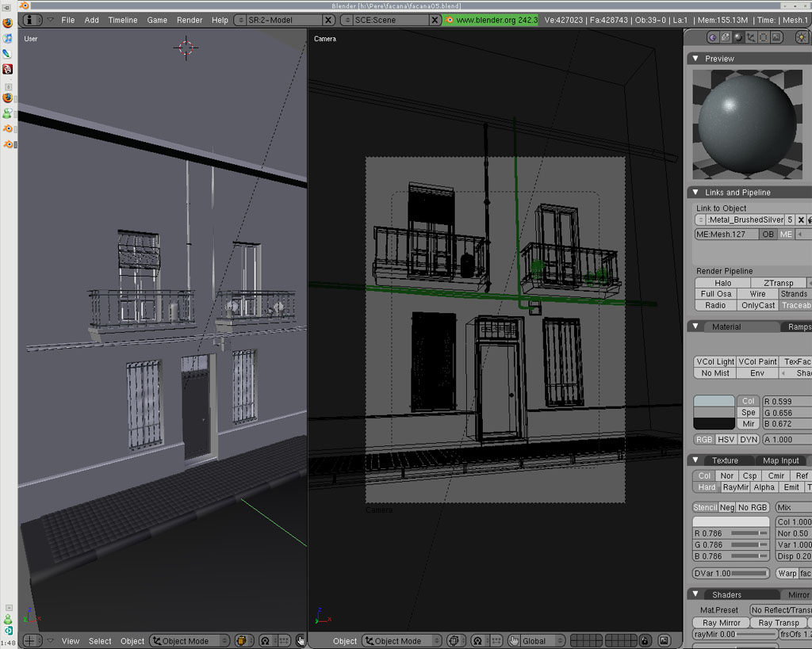Viewport: 812px width, 649px height.
Task: Open the Script context button in buttons header
Action: (x=726, y=37)
